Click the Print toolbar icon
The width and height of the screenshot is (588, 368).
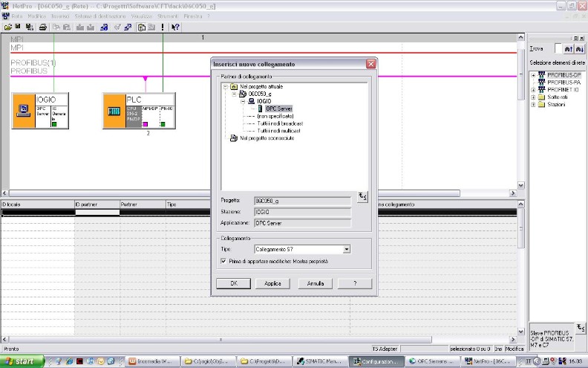[x=43, y=27]
